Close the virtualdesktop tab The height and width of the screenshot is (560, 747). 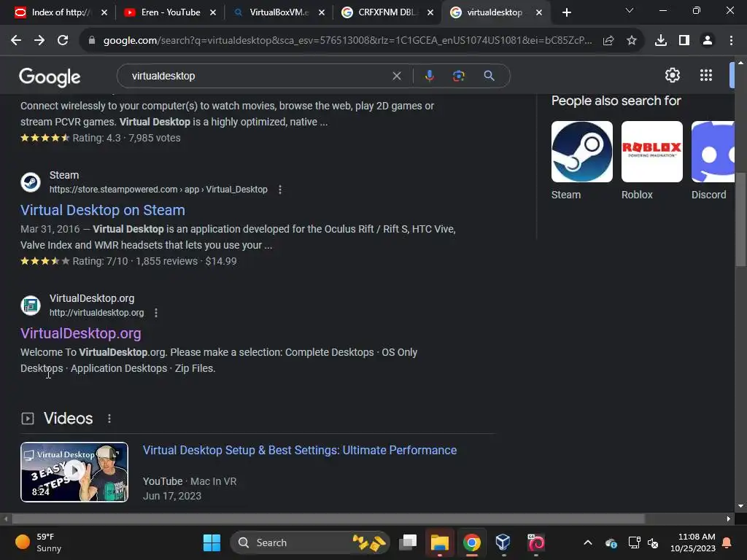pos(539,12)
